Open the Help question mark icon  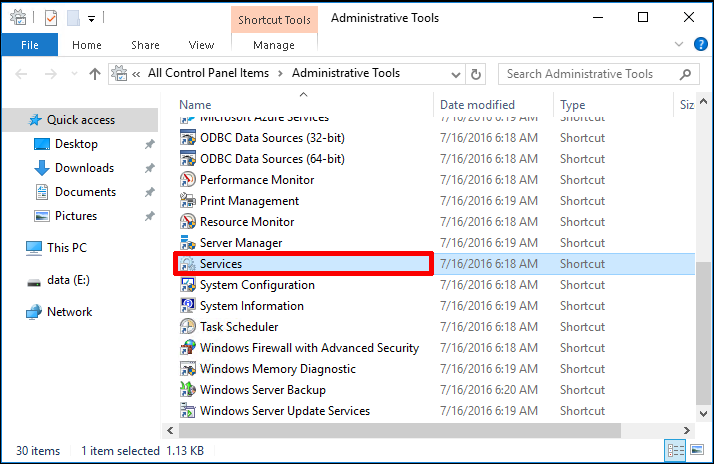700,44
